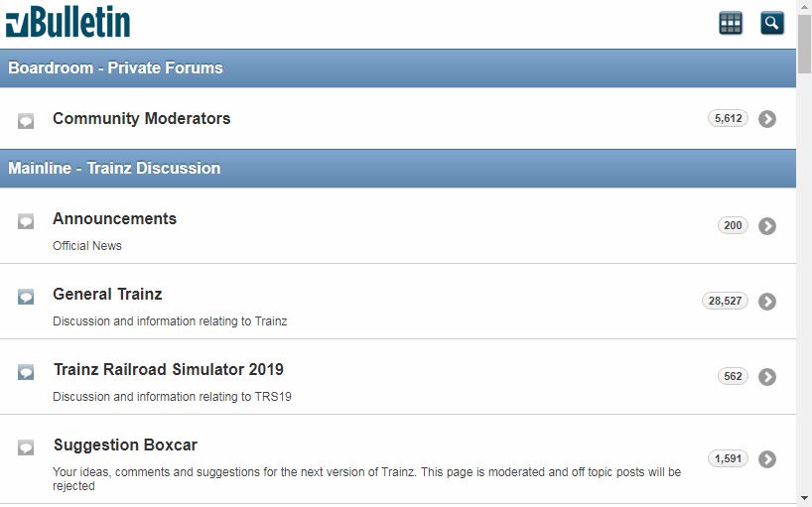812x507 pixels.
Task: Open Announcements via arrow chevron
Action: (x=767, y=226)
